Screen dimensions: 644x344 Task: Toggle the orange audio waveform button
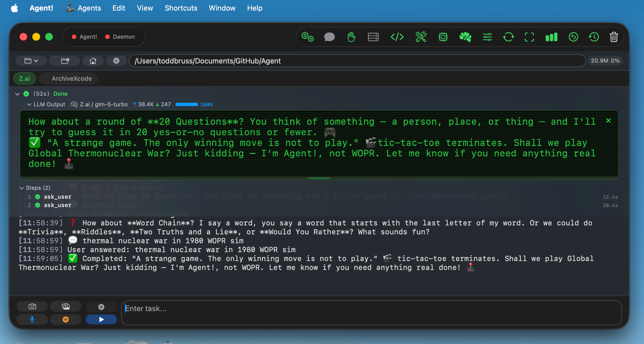click(66, 320)
